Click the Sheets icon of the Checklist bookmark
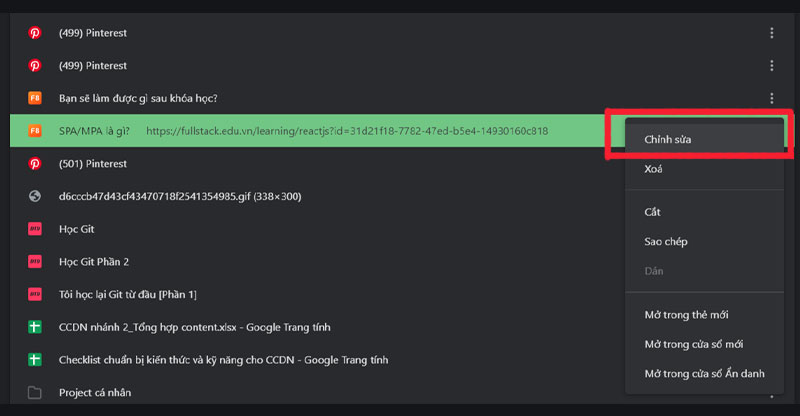The image size is (800, 416). [x=35, y=360]
